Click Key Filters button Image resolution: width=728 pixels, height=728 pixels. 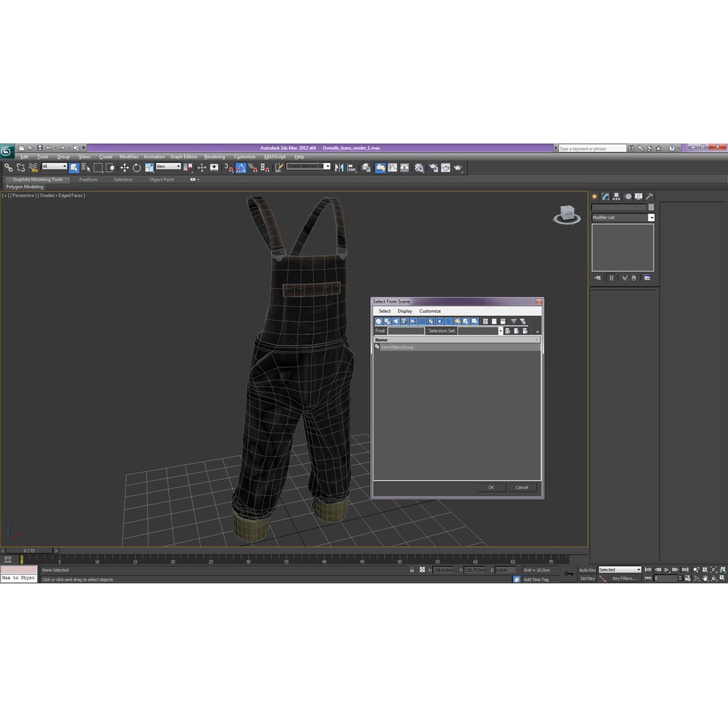pyautogui.click(x=624, y=578)
